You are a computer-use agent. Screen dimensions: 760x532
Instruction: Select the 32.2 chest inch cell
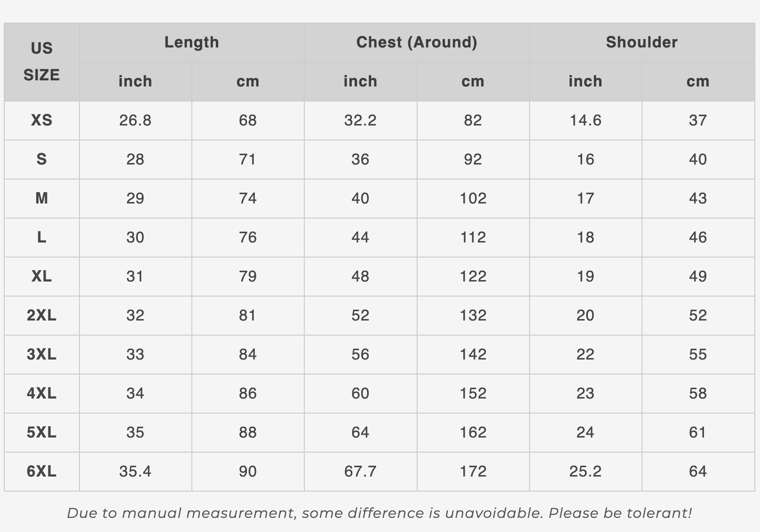pos(360,120)
